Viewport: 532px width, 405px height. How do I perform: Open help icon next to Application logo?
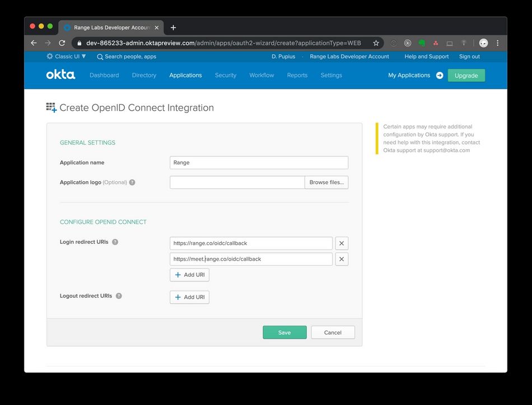coord(132,182)
